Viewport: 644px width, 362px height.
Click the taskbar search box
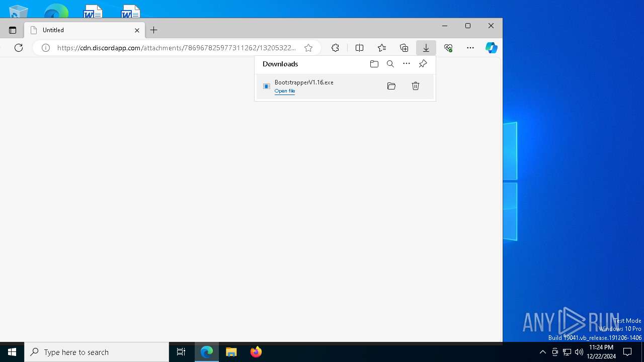tap(97, 352)
